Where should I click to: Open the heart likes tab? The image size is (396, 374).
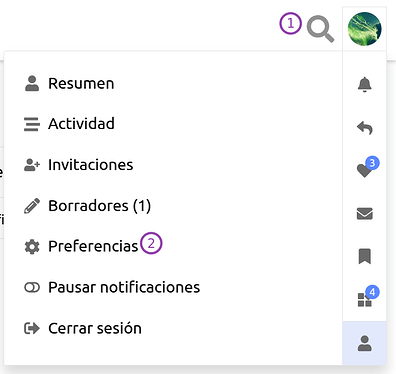(x=364, y=170)
